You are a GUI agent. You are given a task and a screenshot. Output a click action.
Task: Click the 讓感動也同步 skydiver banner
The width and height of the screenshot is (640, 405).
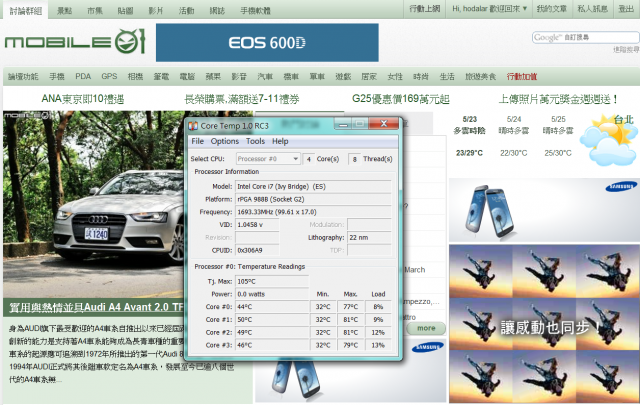click(544, 324)
